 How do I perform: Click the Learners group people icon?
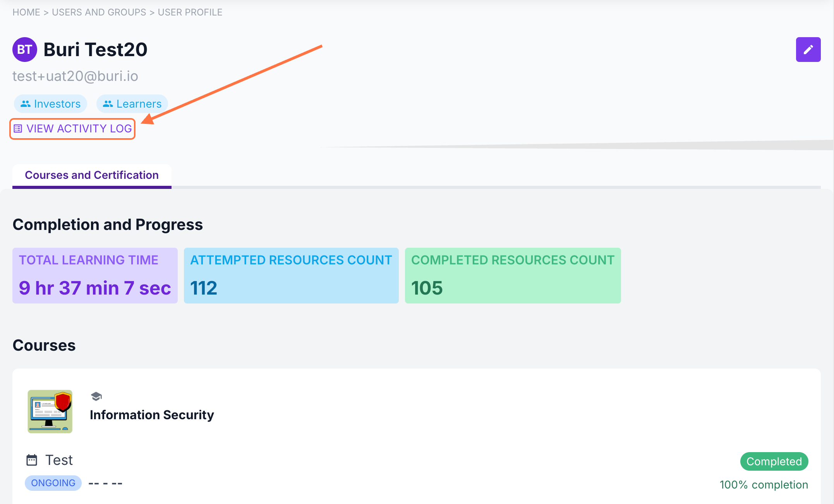[108, 104]
